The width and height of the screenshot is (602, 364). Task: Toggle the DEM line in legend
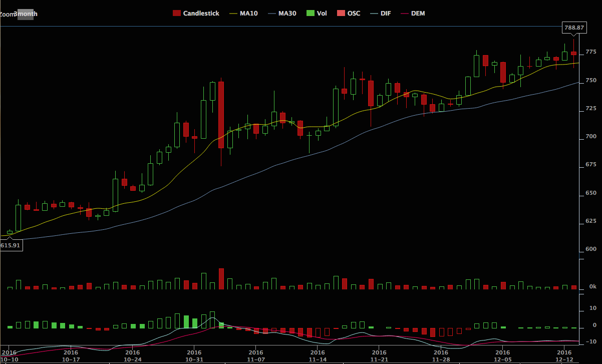pyautogui.click(x=413, y=14)
